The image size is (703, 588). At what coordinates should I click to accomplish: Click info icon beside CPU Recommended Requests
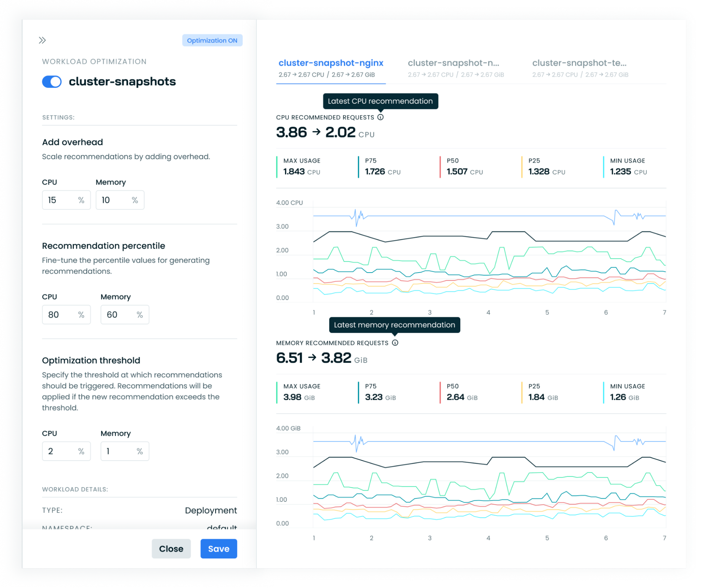coord(381,117)
